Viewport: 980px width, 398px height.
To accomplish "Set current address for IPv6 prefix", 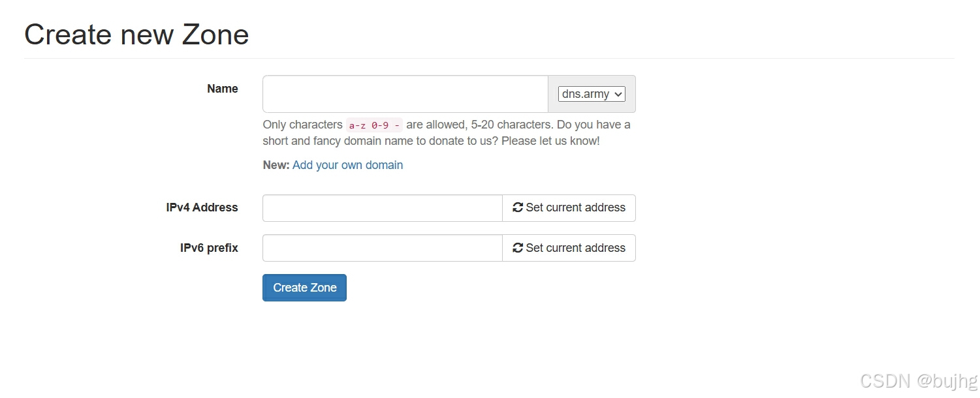I will [x=569, y=248].
